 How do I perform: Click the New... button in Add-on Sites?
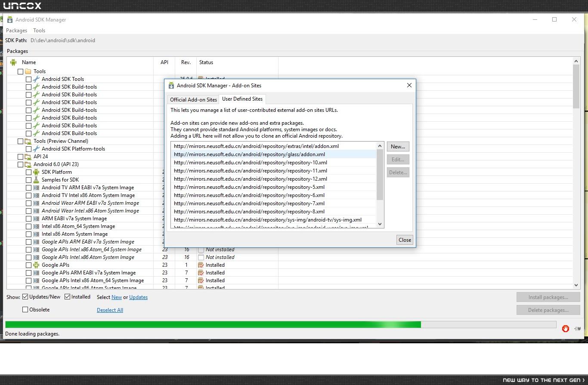pos(398,147)
